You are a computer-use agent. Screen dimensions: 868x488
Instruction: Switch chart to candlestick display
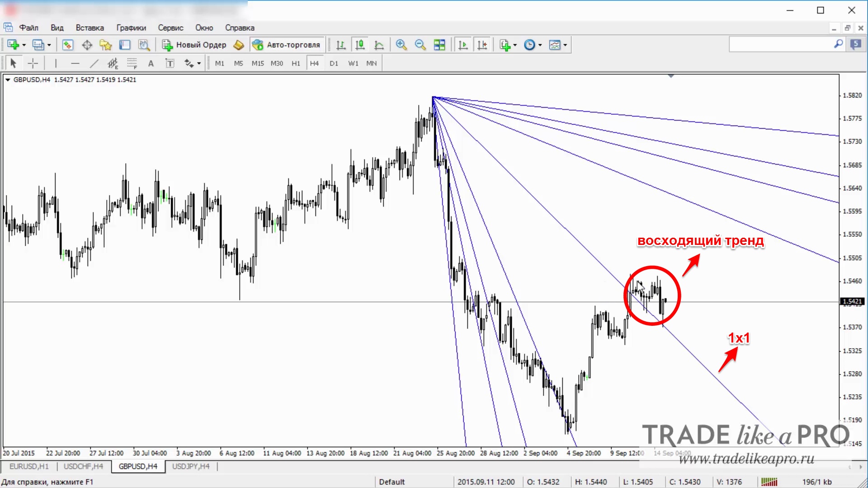[x=360, y=45]
